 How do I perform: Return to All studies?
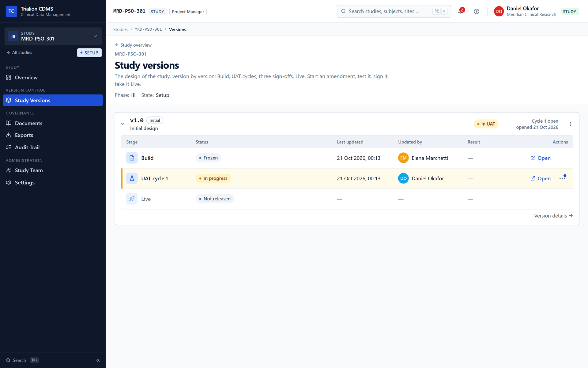20,52
